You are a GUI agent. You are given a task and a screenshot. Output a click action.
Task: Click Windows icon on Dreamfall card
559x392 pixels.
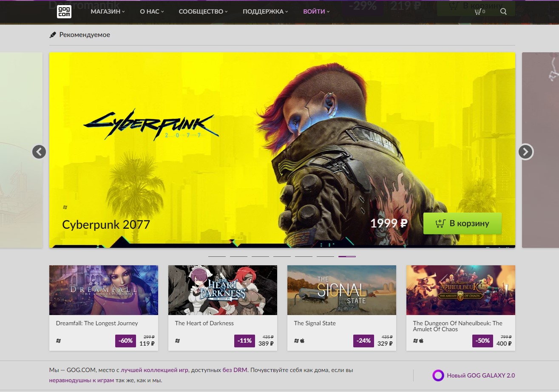point(59,341)
